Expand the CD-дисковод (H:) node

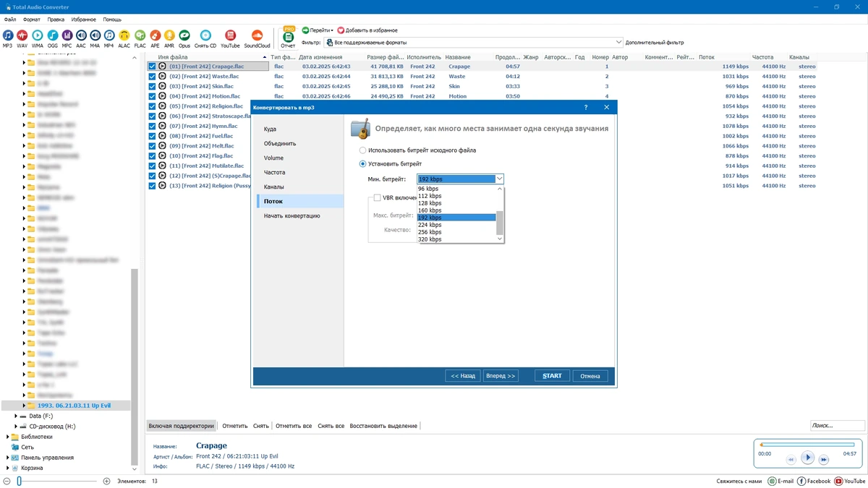click(x=16, y=427)
